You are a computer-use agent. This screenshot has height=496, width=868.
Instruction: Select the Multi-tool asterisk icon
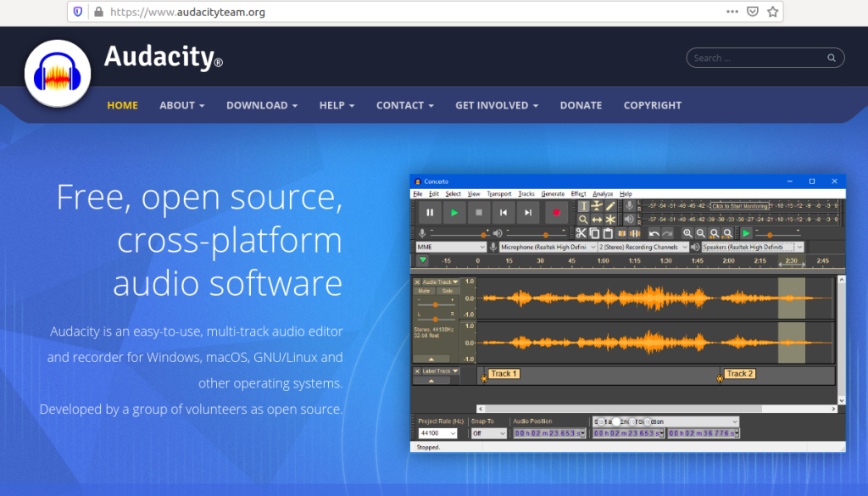[x=610, y=220]
